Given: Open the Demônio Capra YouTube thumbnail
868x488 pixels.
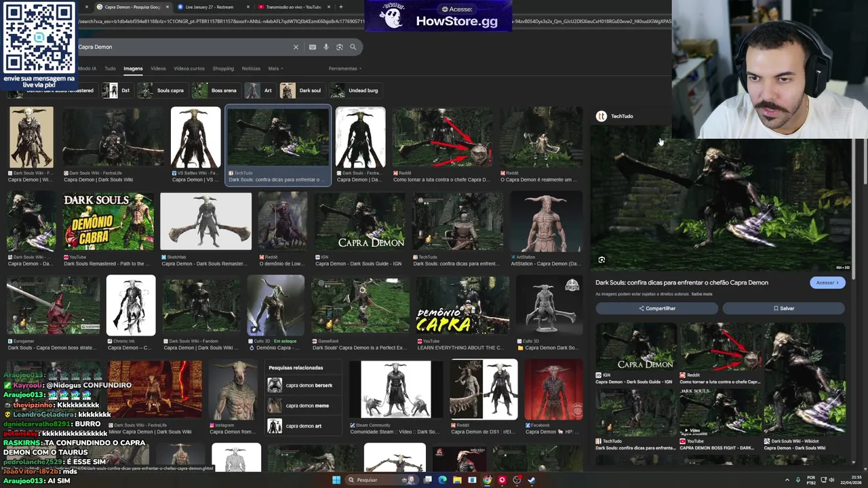Looking at the screenshot, I should [x=462, y=306].
